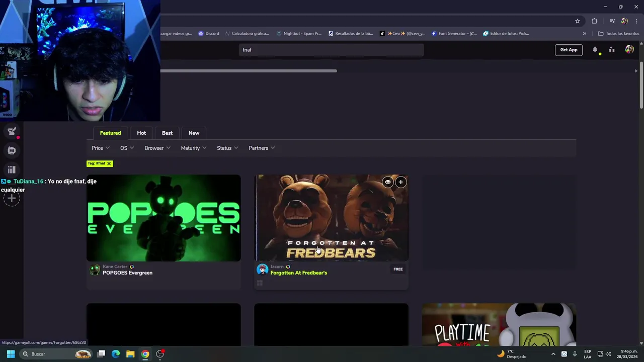The image size is (644, 362).
Task: Open the Playtime game thumbnail
Action: coord(499,324)
